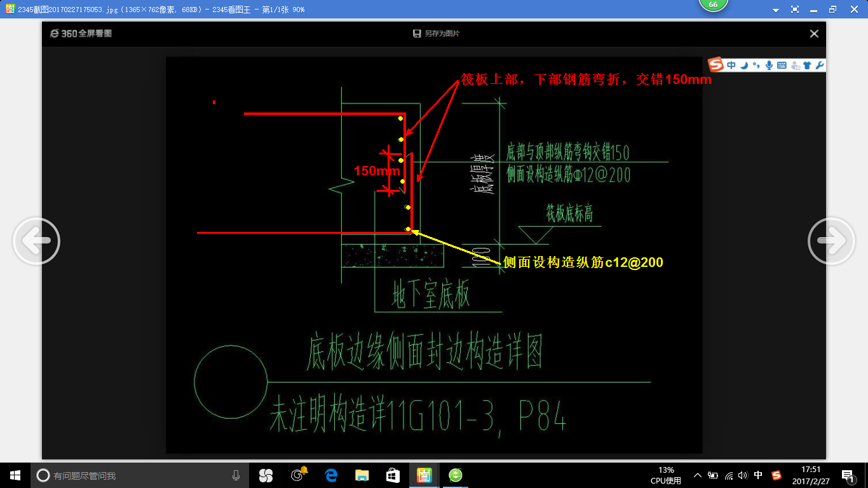Toggle Chinese punctuation on Sogou bar
This screenshot has height=488, width=868.
pos(756,65)
